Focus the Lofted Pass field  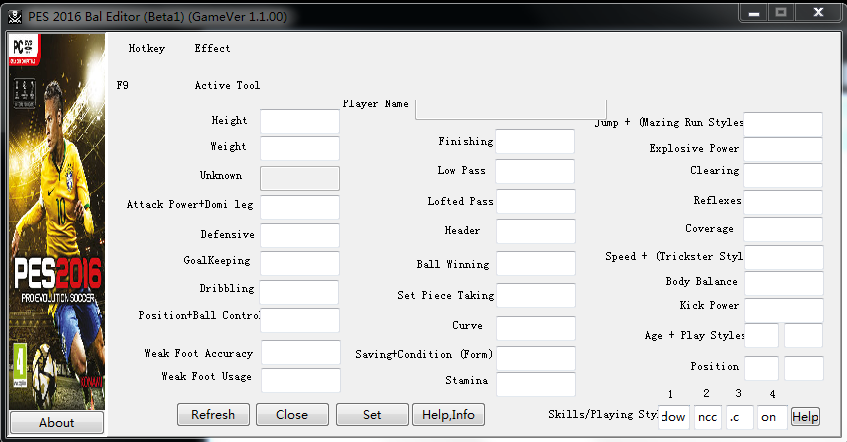(x=536, y=202)
